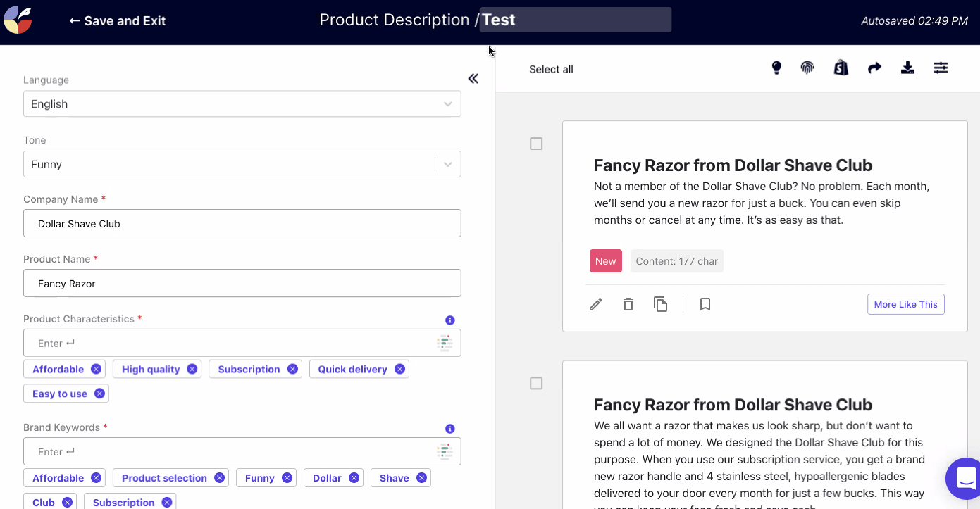
Task: Click the share arrow icon
Action: 874,68
